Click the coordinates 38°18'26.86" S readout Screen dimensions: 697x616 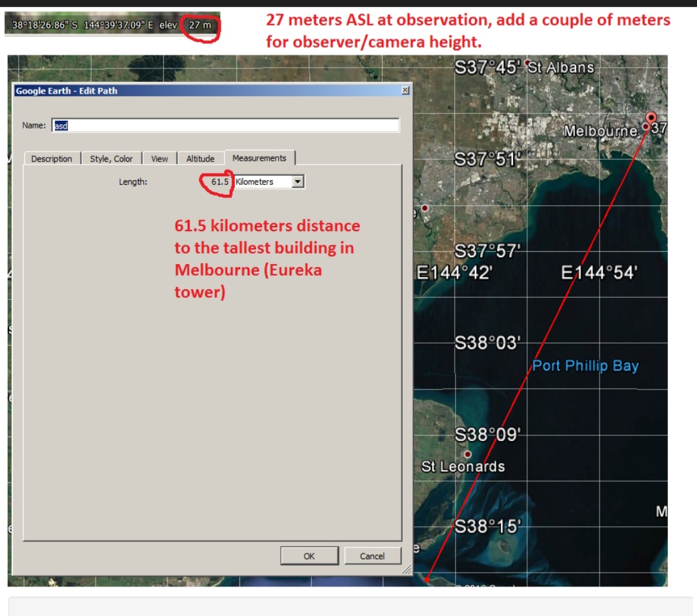[x=45, y=25]
